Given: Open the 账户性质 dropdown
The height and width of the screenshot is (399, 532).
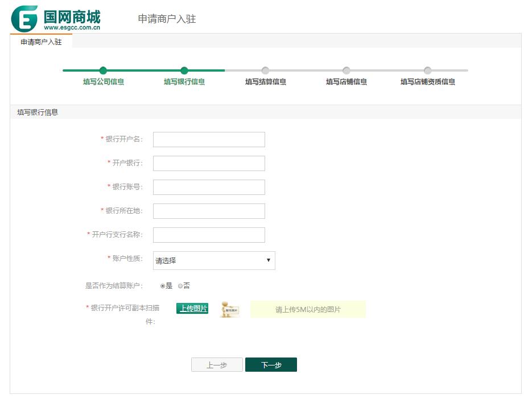Looking at the screenshot, I should tap(214, 261).
